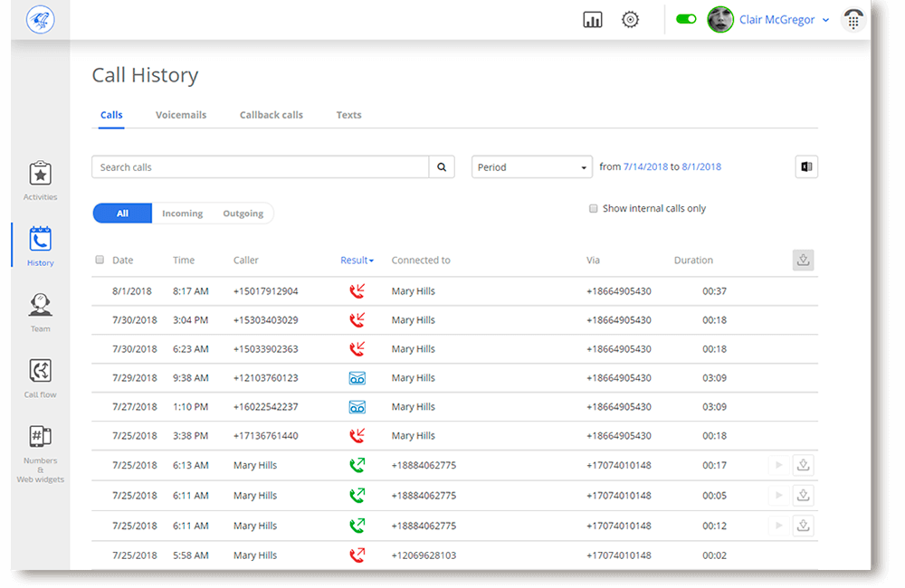Download the 00:05 duration call recording

803,495
